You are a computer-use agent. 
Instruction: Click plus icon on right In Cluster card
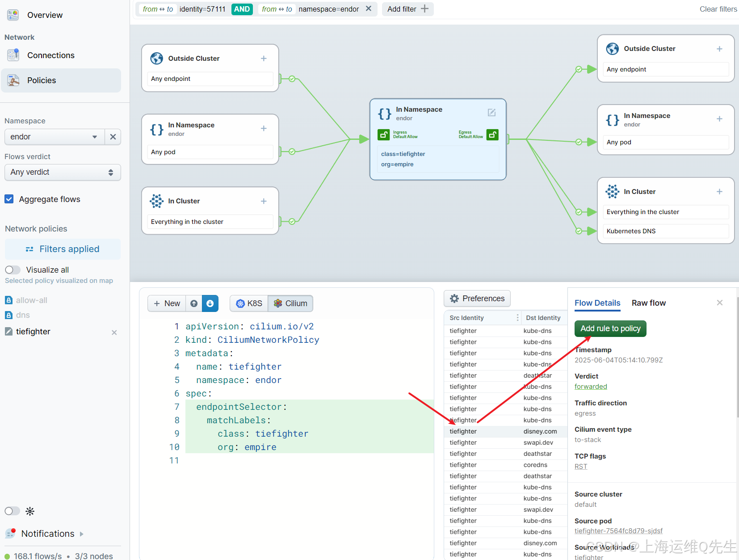pos(719,192)
